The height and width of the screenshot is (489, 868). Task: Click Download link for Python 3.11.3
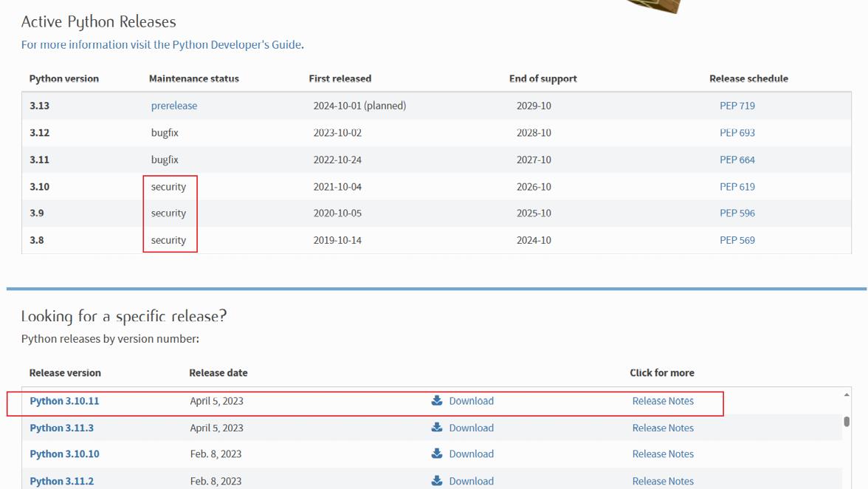coord(471,428)
